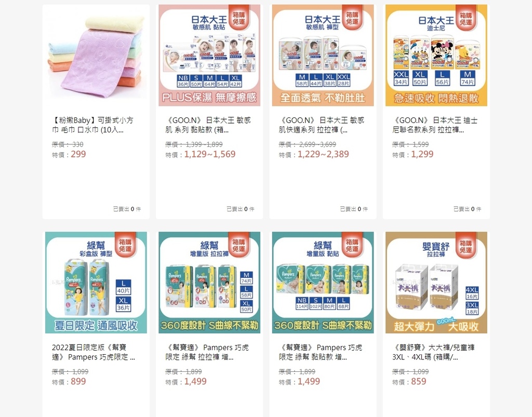Screen dimensions: 532x417
Task: Click the Pampers 綠幫 拉拉褲 增量 title
Action: coord(207,352)
